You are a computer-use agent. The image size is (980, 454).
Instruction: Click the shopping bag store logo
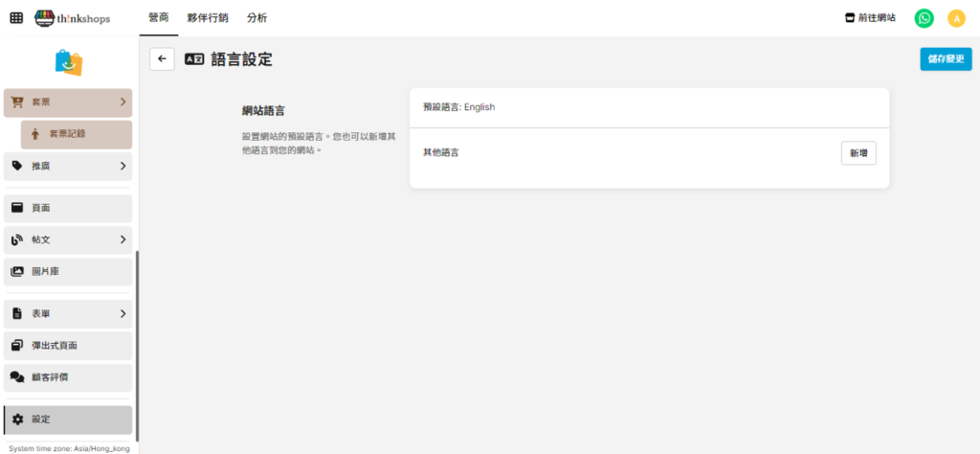69,62
